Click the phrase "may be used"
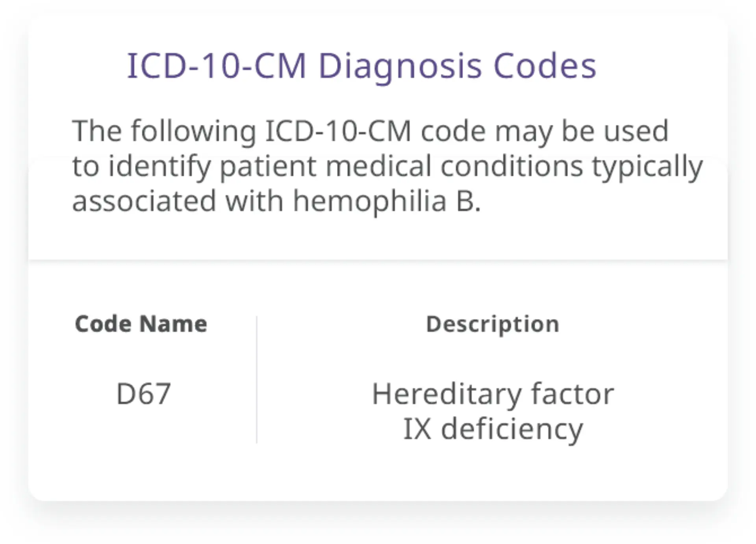Screen dimensions: 756x544 click(582, 131)
